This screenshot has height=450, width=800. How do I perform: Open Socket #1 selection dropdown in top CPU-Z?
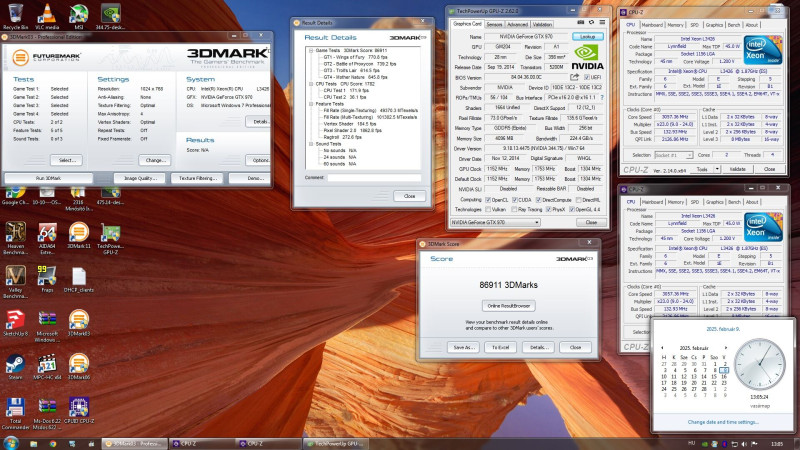click(x=673, y=155)
